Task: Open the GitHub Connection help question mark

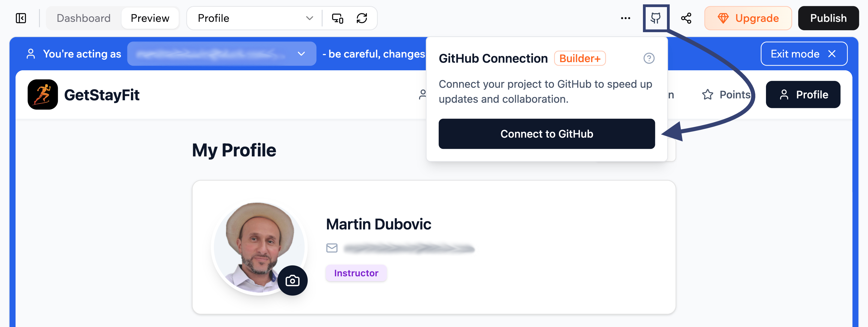Action: 649,58
